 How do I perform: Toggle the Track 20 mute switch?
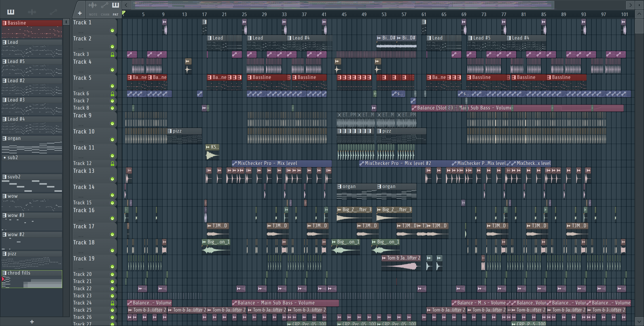[112, 275]
